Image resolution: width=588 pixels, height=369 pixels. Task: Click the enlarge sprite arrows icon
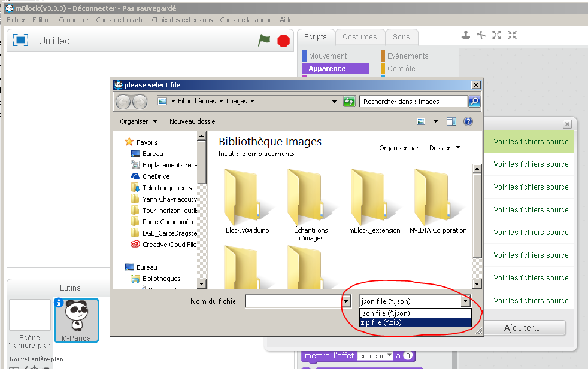click(x=497, y=35)
